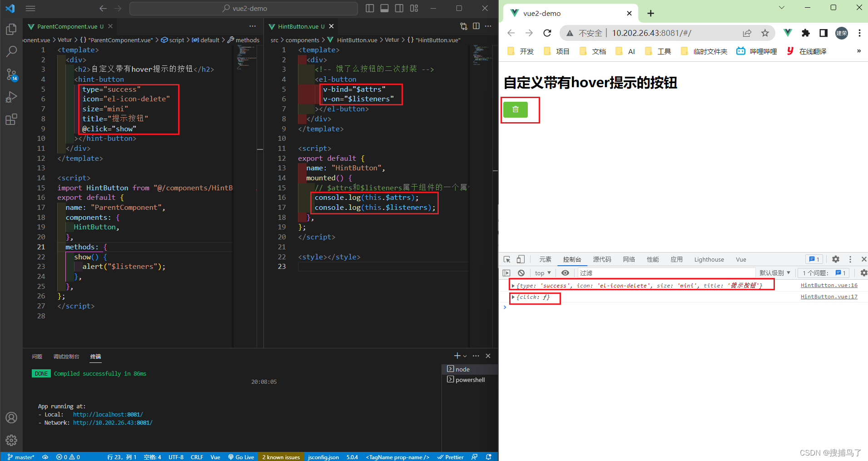Screen dimensions: 868x461
Task: Open the Extensions view
Action: tap(11, 119)
